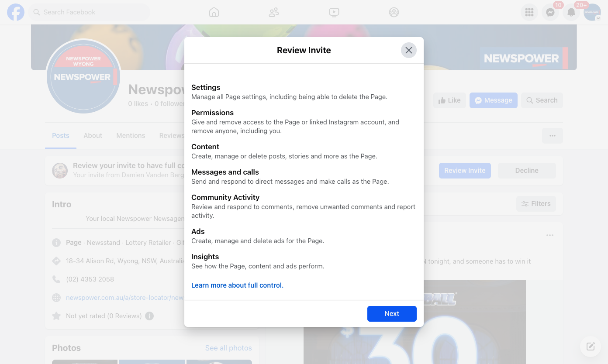Switch to the Posts tab

[x=61, y=136]
